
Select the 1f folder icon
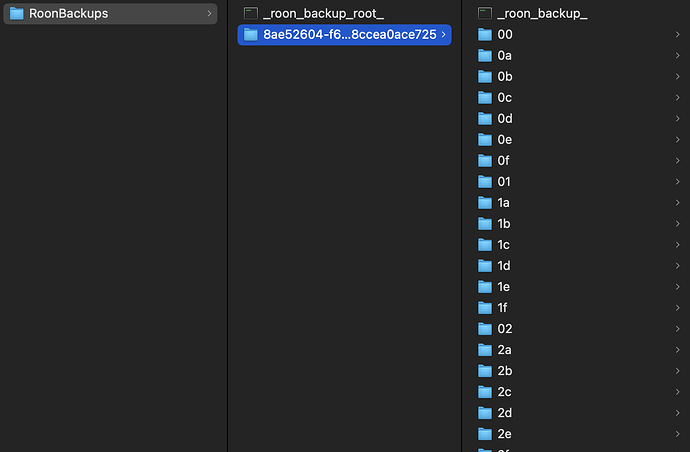click(485, 308)
